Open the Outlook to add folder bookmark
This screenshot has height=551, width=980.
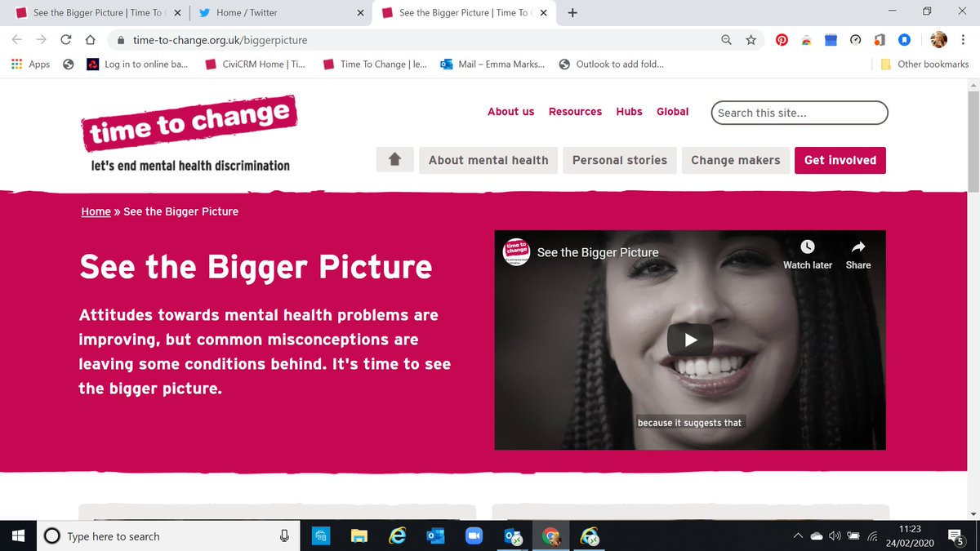pos(611,64)
